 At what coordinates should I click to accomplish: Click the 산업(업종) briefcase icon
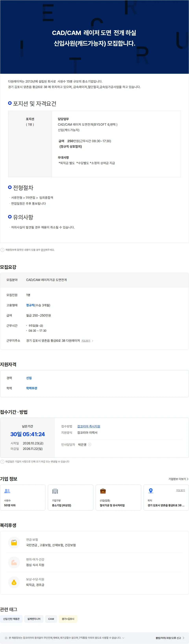[103, 491]
